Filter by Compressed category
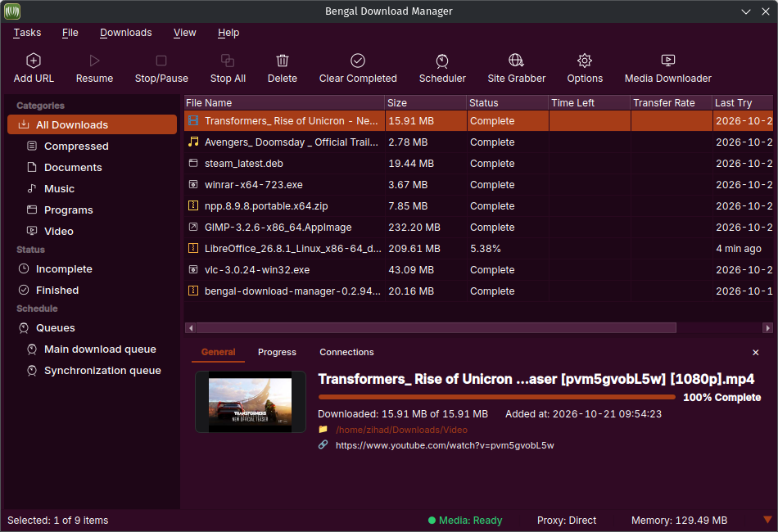The width and height of the screenshot is (778, 532). (x=92, y=146)
